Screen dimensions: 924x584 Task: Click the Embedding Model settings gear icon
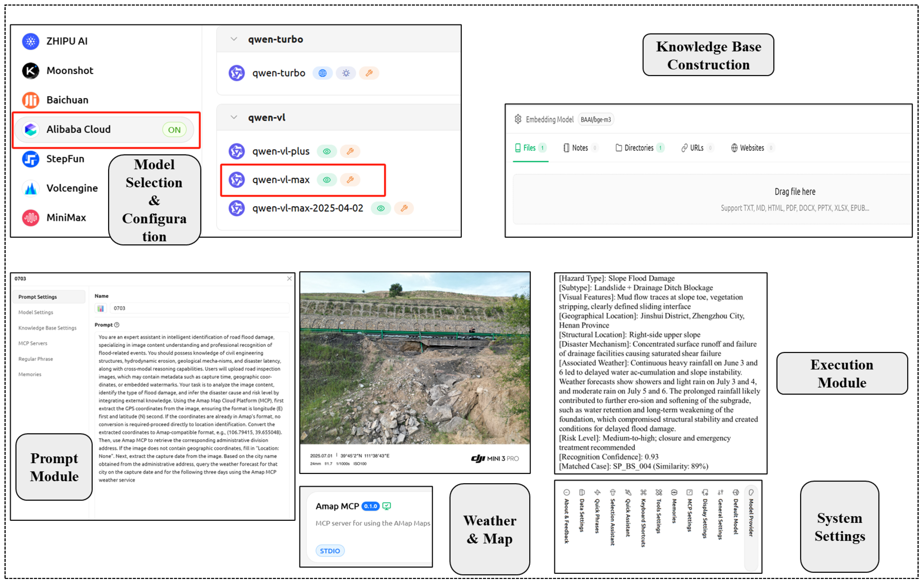point(518,119)
